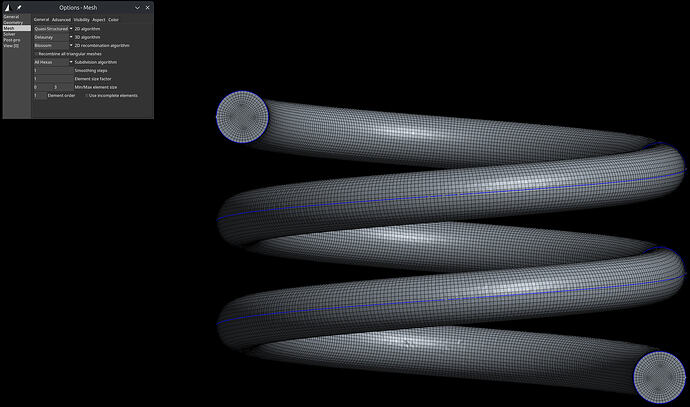The image size is (690, 407).
Task: Click the Smoothing steps input field
Action: (x=53, y=70)
